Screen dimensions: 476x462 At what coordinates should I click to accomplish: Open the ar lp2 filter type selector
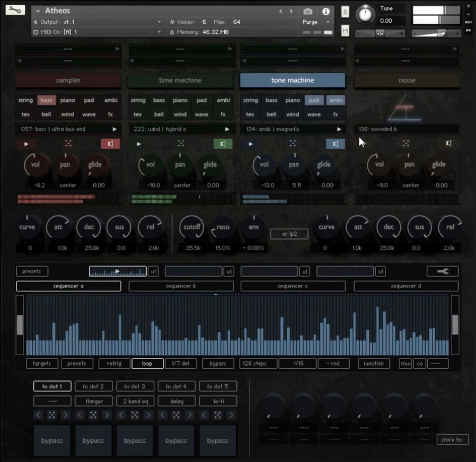click(x=289, y=234)
